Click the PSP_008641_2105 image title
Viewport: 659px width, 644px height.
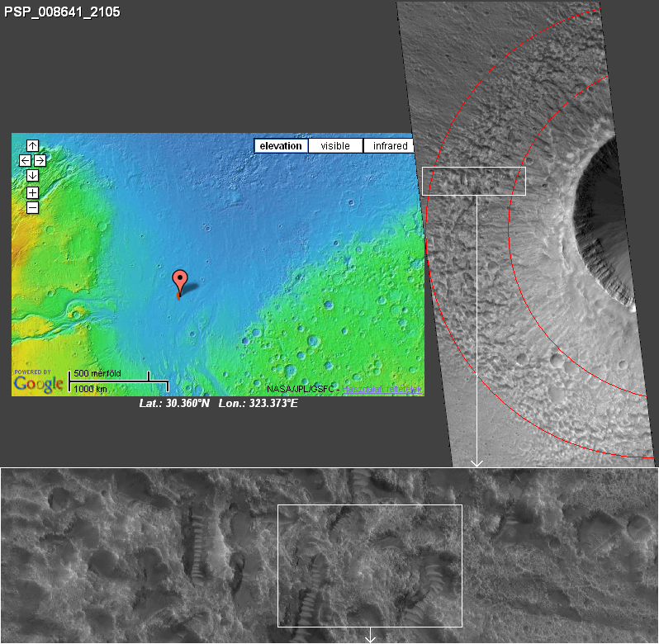(x=63, y=12)
